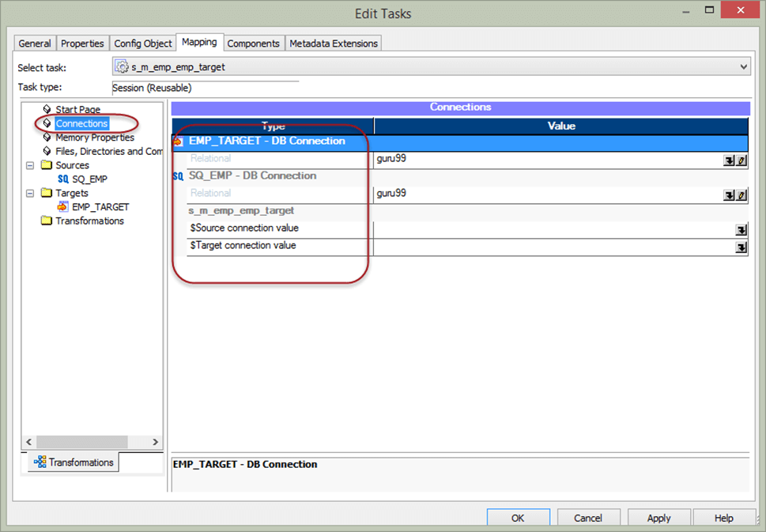Go to Metadata Extensions tab
The height and width of the screenshot is (532, 766).
point(334,43)
